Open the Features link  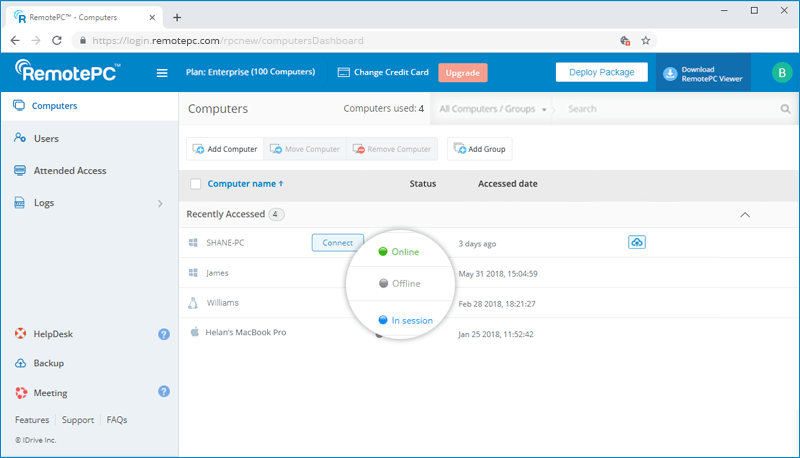(32, 420)
